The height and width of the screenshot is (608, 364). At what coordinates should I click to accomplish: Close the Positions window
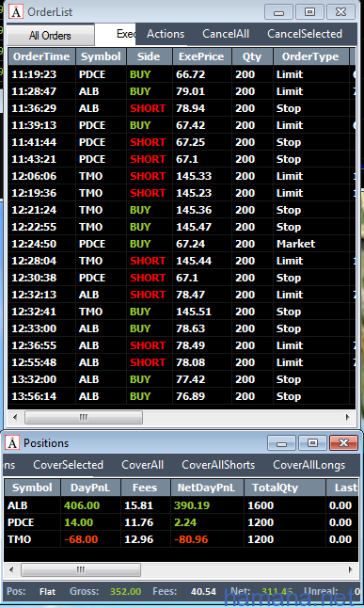pyautogui.click(x=343, y=442)
